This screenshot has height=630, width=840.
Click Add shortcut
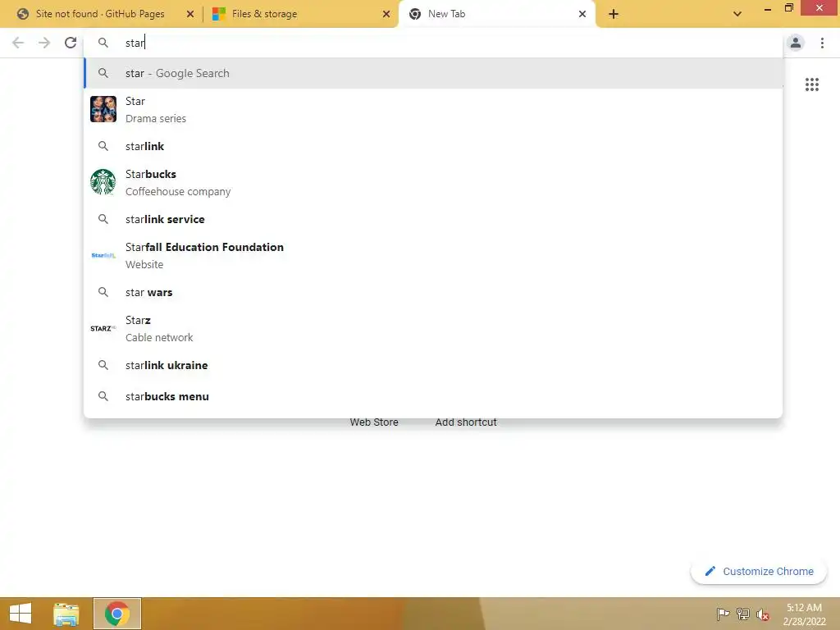(466, 422)
